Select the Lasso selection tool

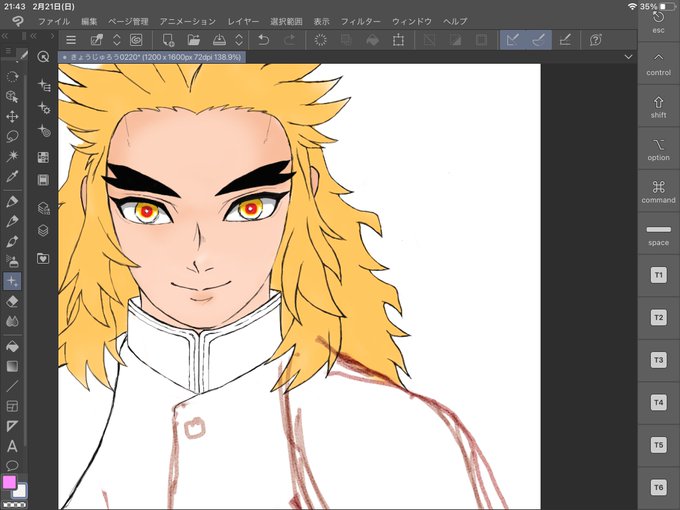point(12,137)
